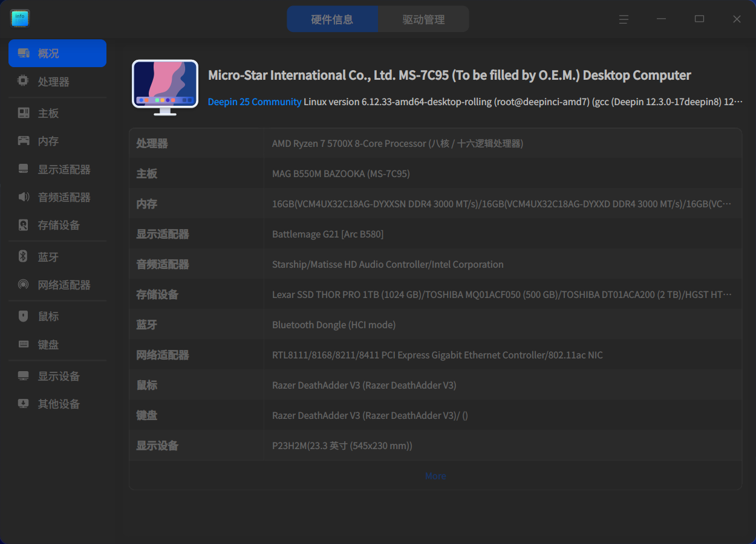Click the 鼠标 mouse icon in the sidebar
The image size is (756, 544).
point(24,316)
